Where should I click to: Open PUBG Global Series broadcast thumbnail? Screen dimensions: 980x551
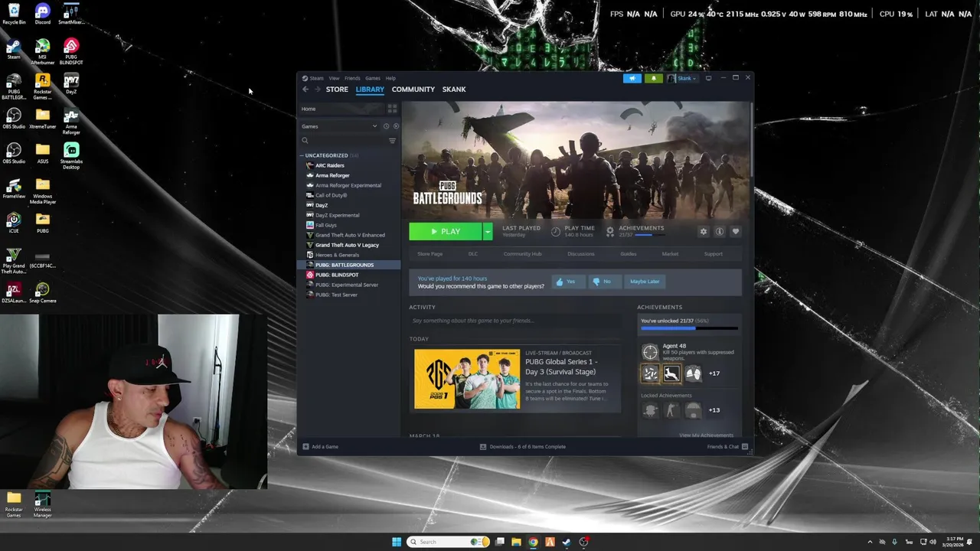coord(467,379)
